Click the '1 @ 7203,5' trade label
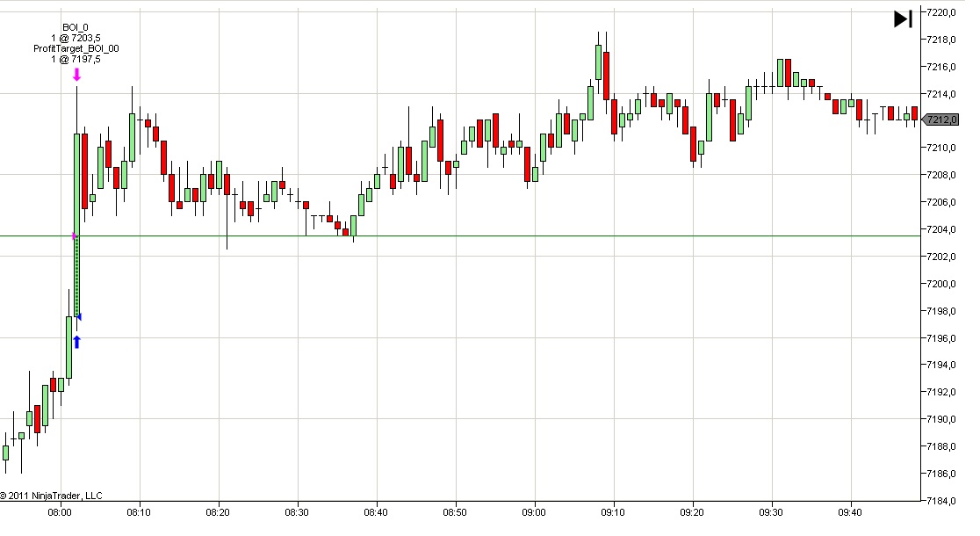The image size is (980, 536). 76,38
